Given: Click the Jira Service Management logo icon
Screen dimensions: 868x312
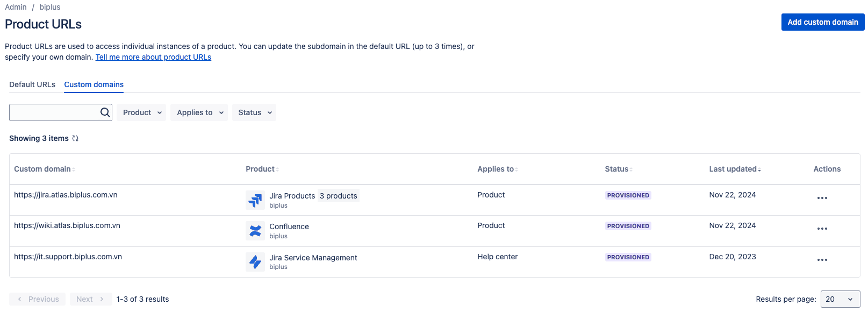Looking at the screenshot, I should 255,262.
